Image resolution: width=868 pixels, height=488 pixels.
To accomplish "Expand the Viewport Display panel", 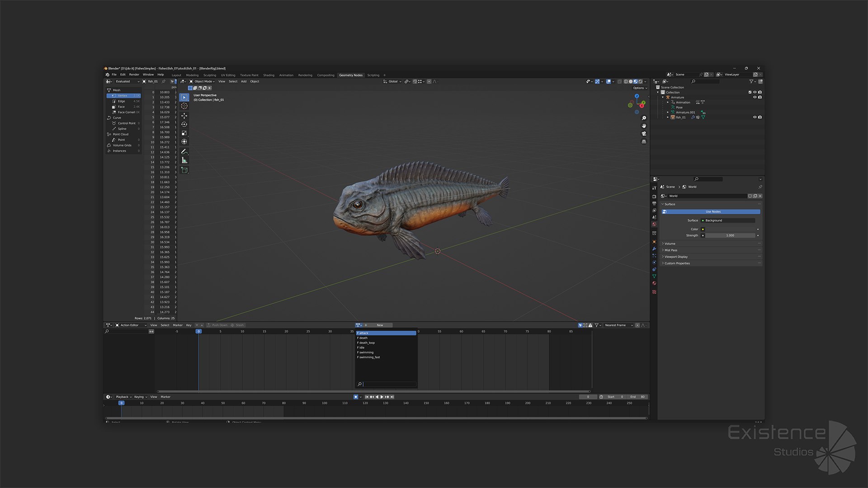I will pyautogui.click(x=711, y=257).
